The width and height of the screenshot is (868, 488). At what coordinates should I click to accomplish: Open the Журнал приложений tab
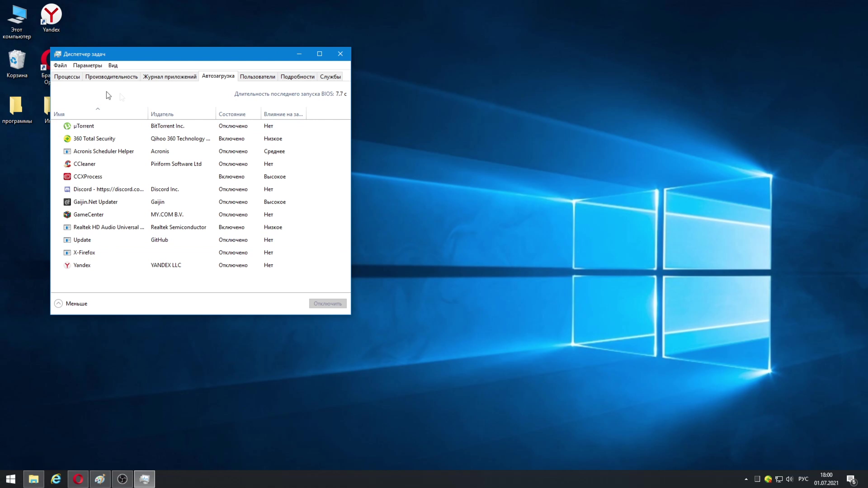(x=169, y=76)
